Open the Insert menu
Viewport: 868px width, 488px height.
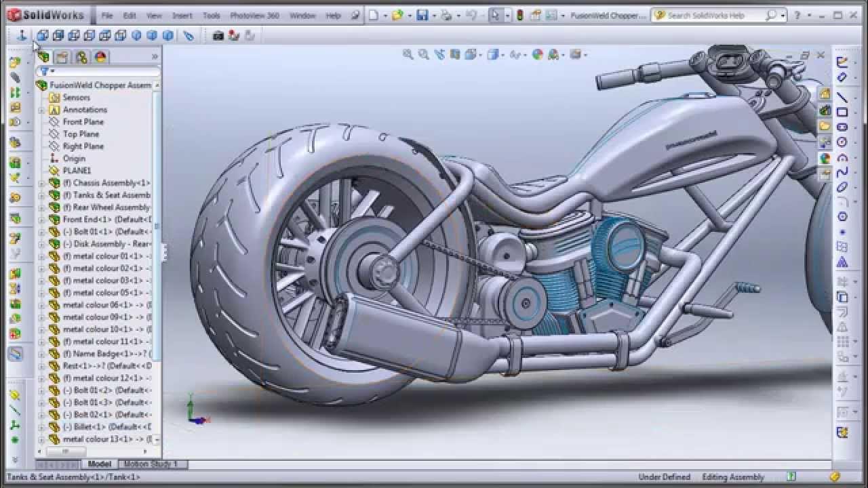pos(182,15)
